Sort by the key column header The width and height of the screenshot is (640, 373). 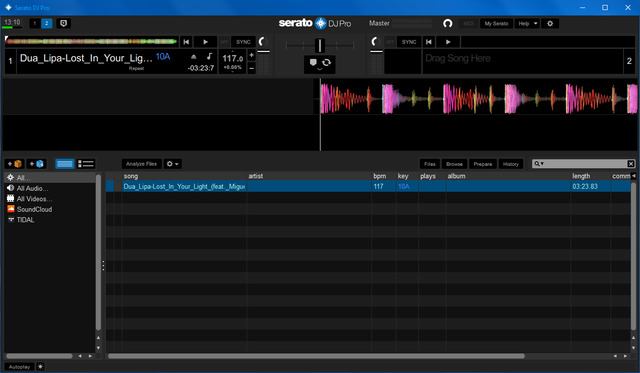(407, 176)
